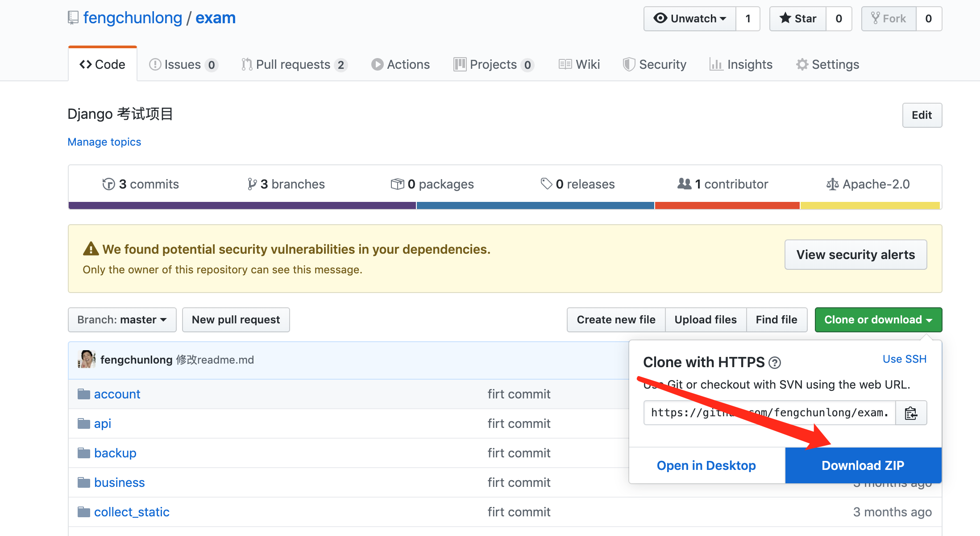Switch to the Code tab
Screen dimensions: 980x536
103,64
